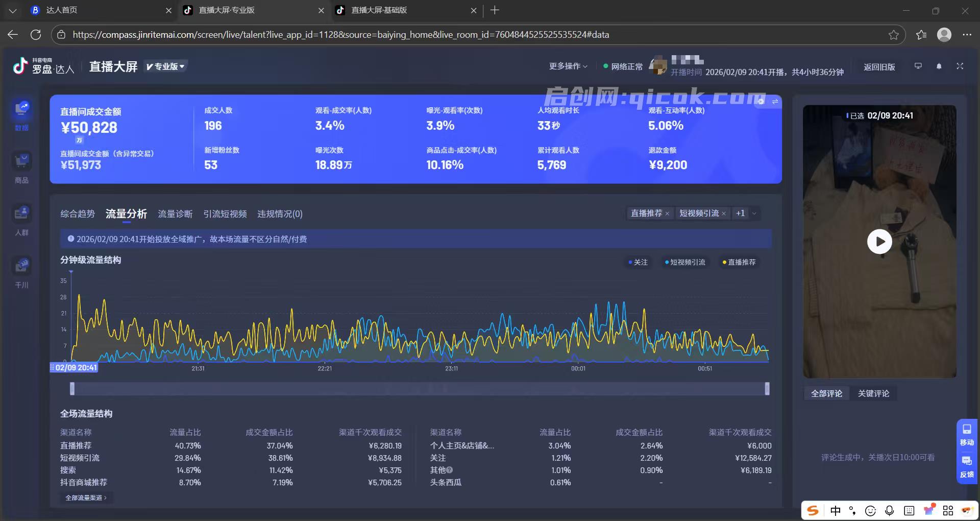Switch to the 引流短视频 tab
Screen dimensions: 980x521
coord(225,214)
